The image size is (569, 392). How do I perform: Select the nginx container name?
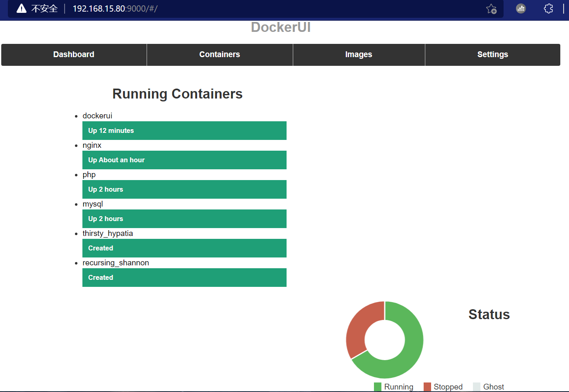coord(92,145)
